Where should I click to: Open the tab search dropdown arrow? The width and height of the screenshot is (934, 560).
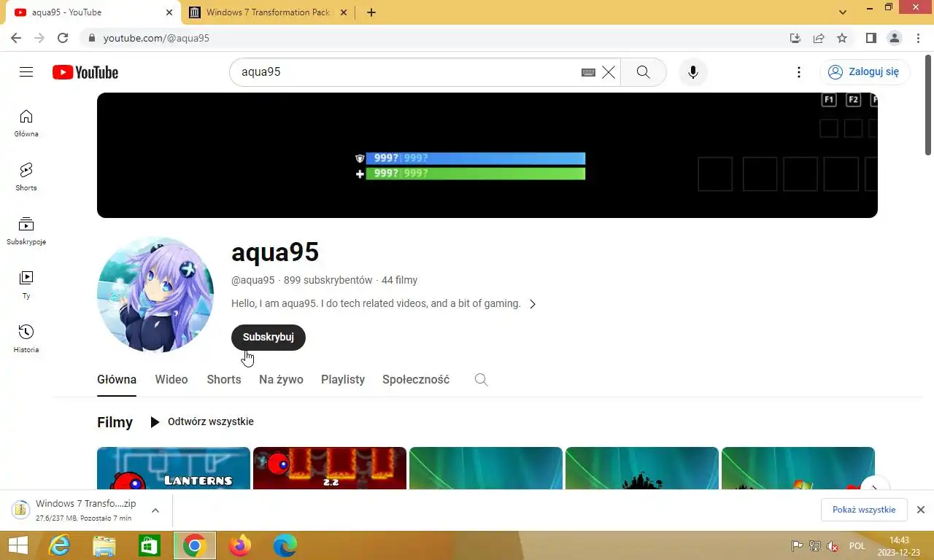pos(843,12)
